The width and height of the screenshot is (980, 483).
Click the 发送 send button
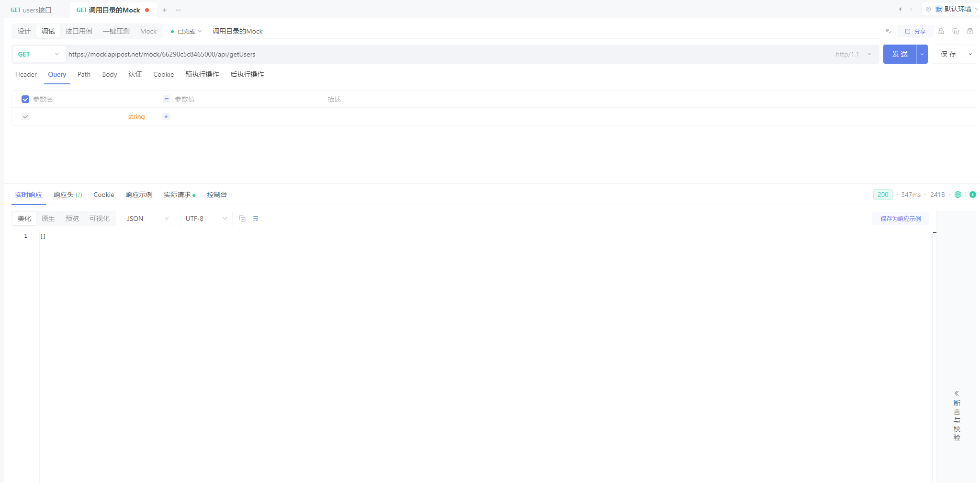tap(900, 54)
